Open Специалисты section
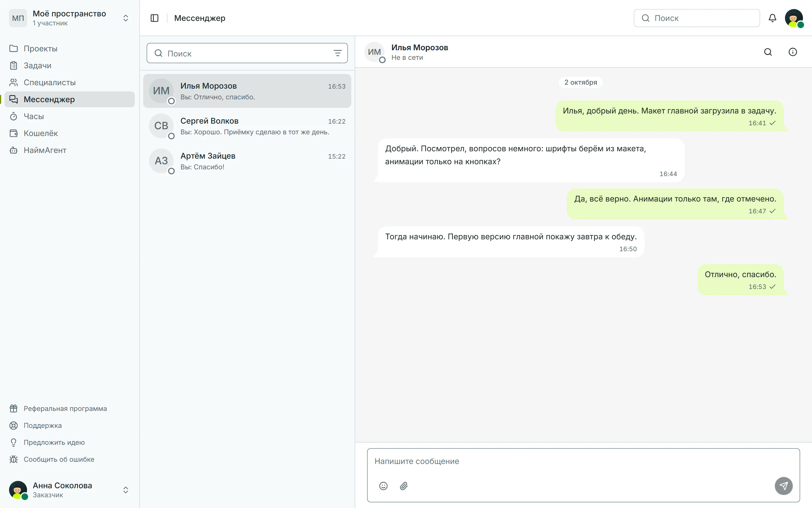Image resolution: width=812 pixels, height=508 pixels. 69,83
